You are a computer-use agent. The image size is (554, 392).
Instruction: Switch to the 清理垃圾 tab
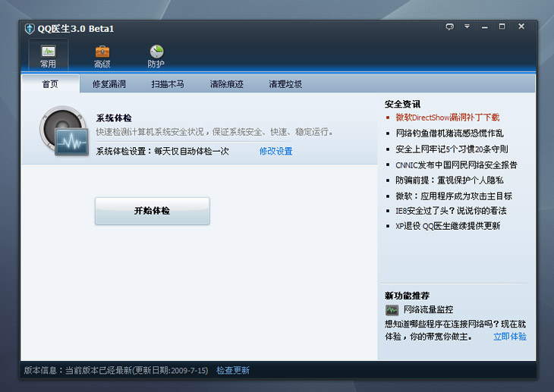285,84
